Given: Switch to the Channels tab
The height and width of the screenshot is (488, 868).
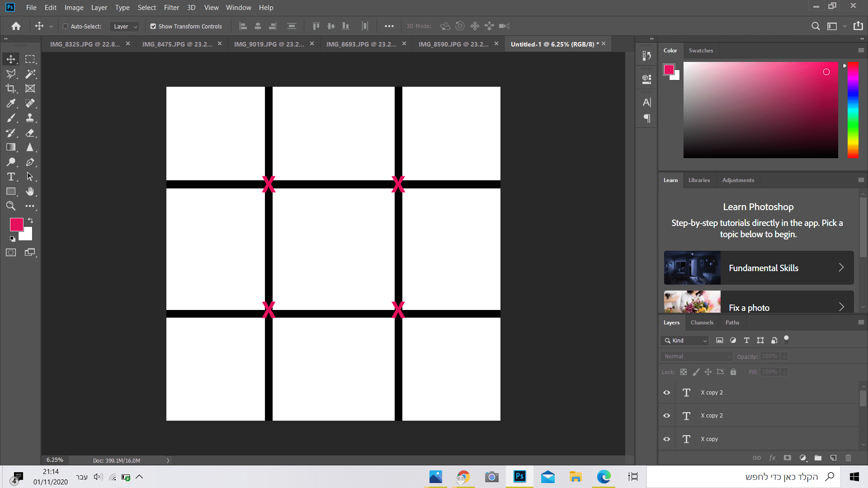Looking at the screenshot, I should pos(702,322).
